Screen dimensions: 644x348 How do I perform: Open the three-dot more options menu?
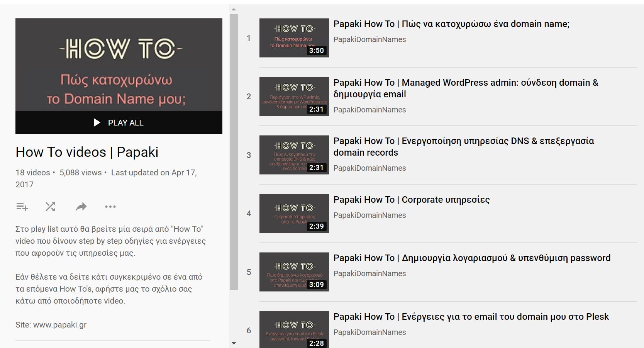pyautogui.click(x=110, y=207)
